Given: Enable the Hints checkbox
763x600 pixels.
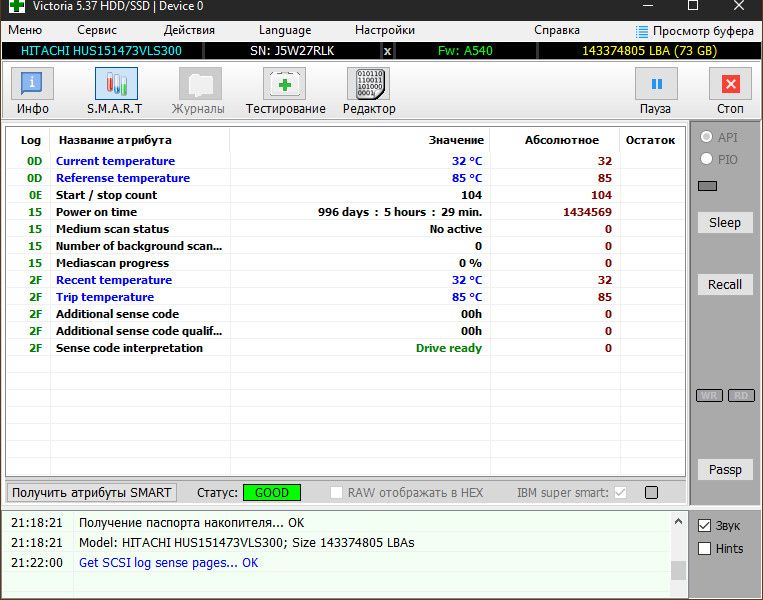Looking at the screenshot, I should tap(704, 548).
